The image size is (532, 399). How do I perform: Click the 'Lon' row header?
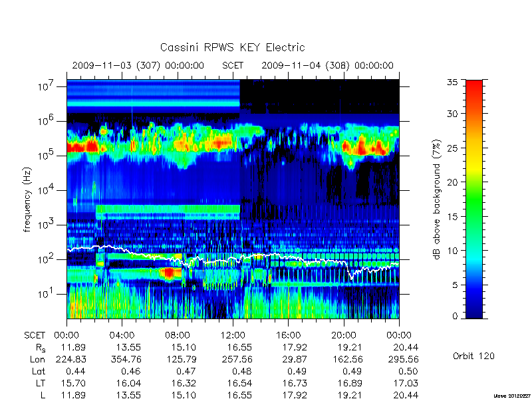(37, 359)
